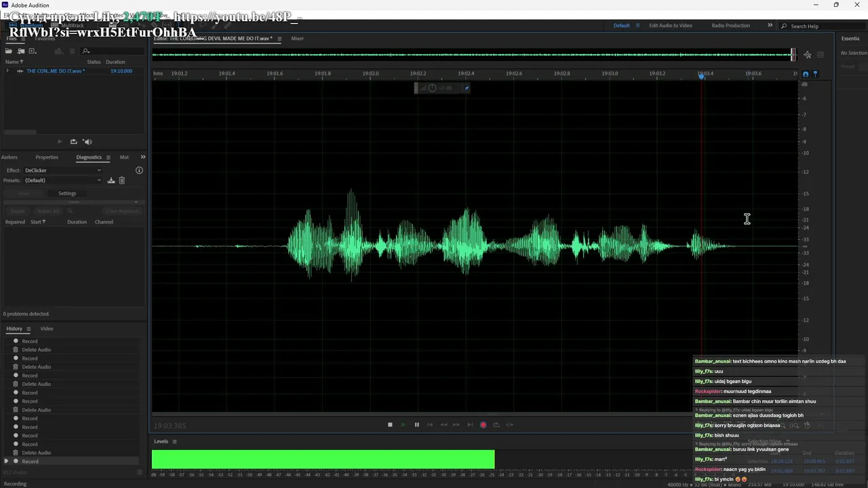Image resolution: width=868 pixels, height=488 pixels.
Task: Open the Files panel menu icon
Action: click(22, 39)
